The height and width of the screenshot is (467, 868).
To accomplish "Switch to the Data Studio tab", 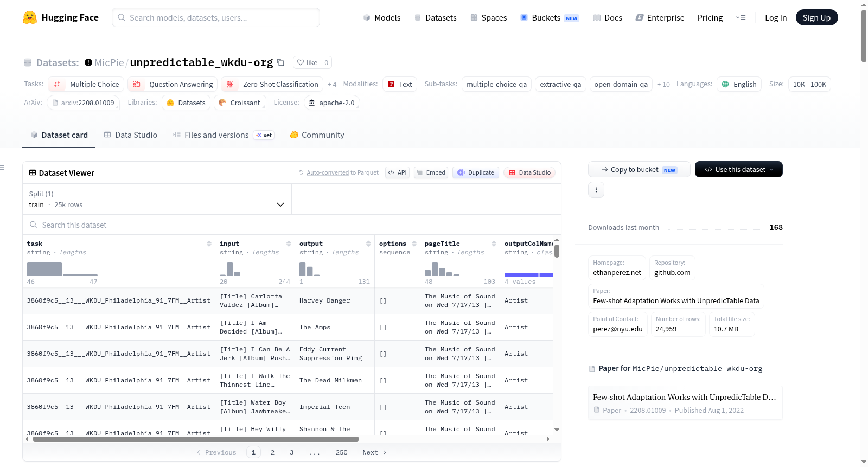I will (130, 135).
